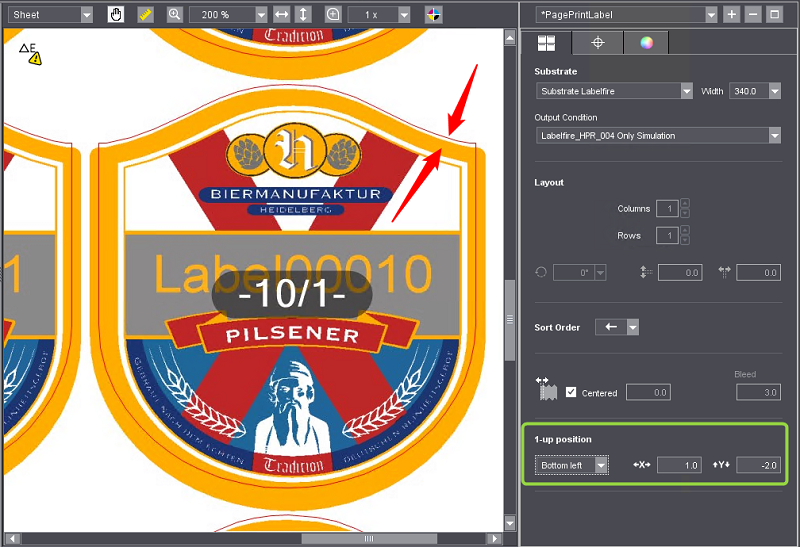Activate the yellow ruler measure tool
This screenshot has height=547, width=800.
point(145,15)
